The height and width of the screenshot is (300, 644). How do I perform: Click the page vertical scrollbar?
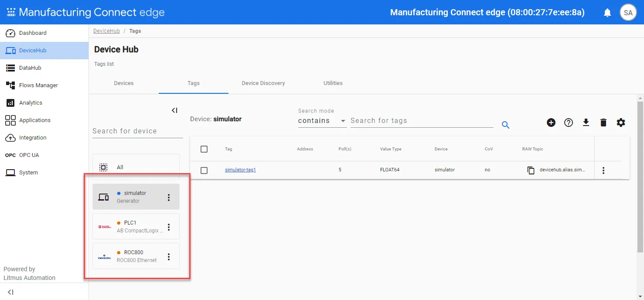640,177
